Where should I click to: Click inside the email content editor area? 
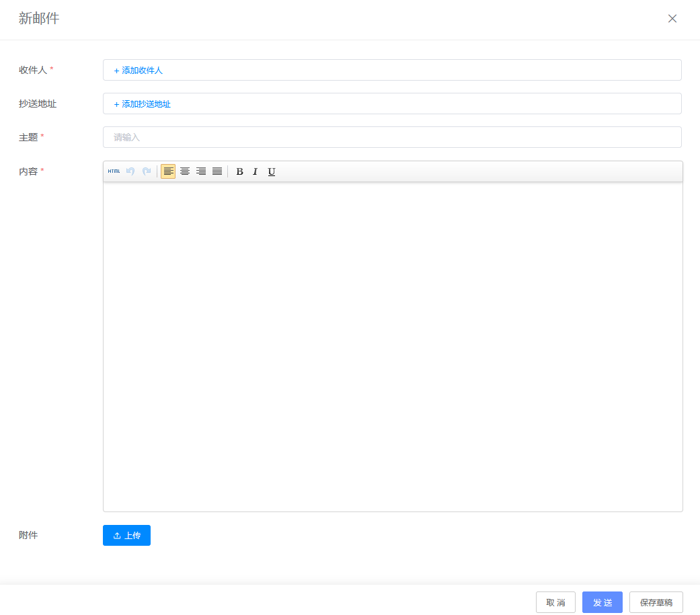393,346
